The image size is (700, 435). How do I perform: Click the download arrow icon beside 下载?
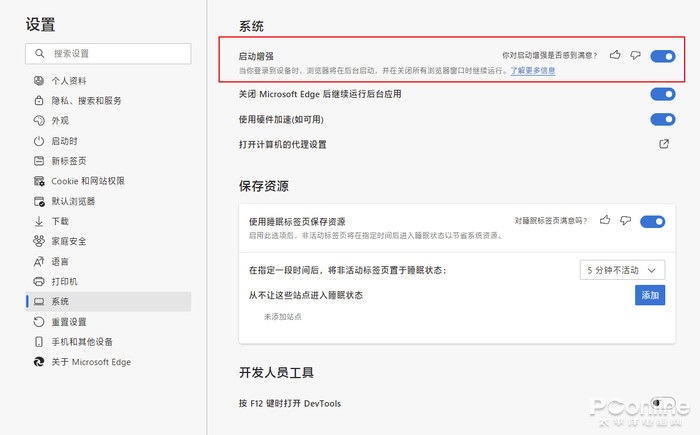point(39,221)
